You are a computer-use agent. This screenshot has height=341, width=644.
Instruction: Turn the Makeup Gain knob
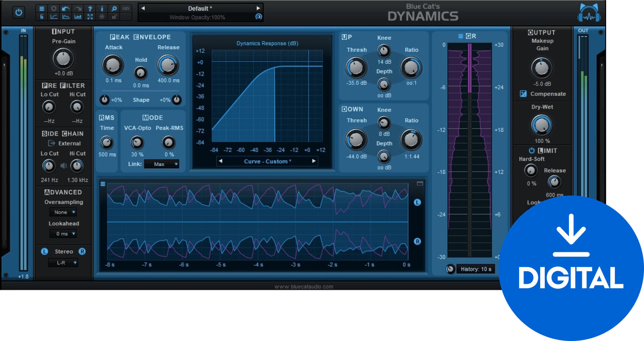tap(542, 68)
